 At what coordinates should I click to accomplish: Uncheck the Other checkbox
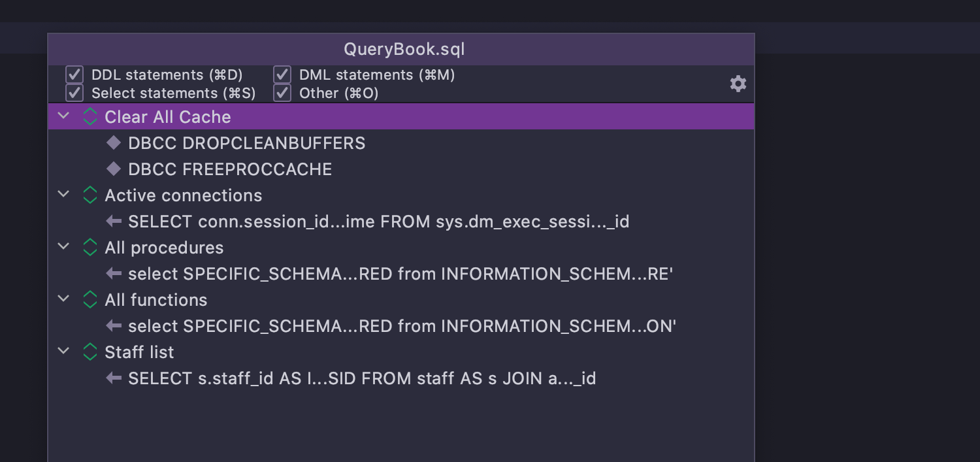[282, 93]
